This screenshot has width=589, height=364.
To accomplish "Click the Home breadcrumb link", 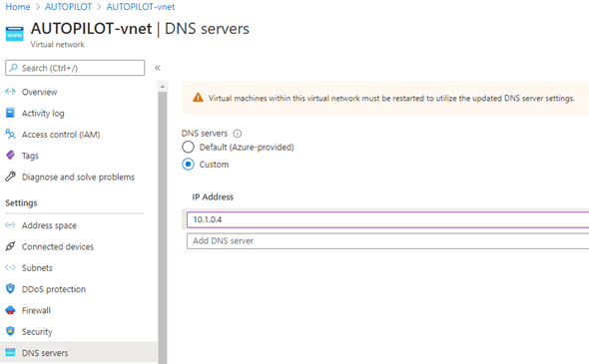I will point(18,7).
